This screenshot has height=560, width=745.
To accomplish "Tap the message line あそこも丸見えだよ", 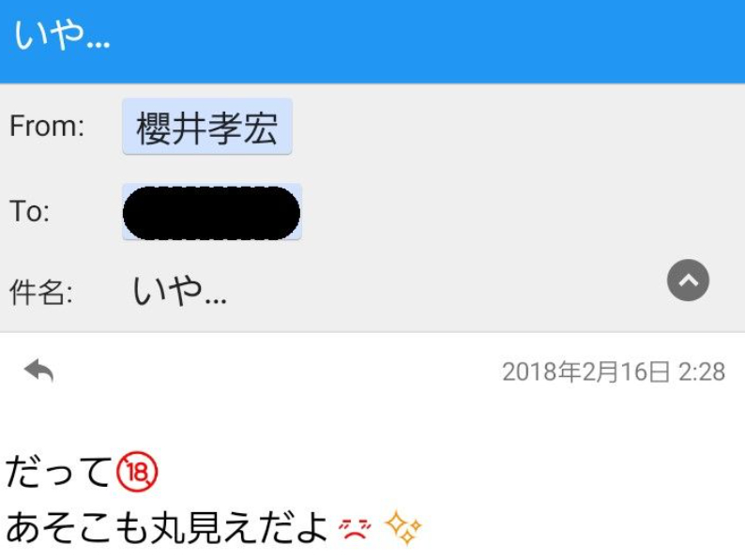I will 167,528.
